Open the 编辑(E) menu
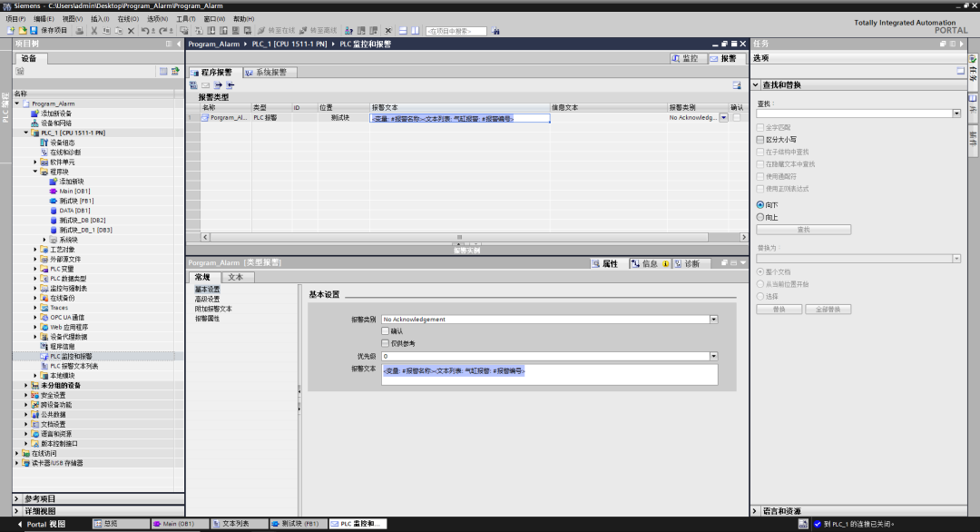The image size is (980, 532). tap(44, 19)
